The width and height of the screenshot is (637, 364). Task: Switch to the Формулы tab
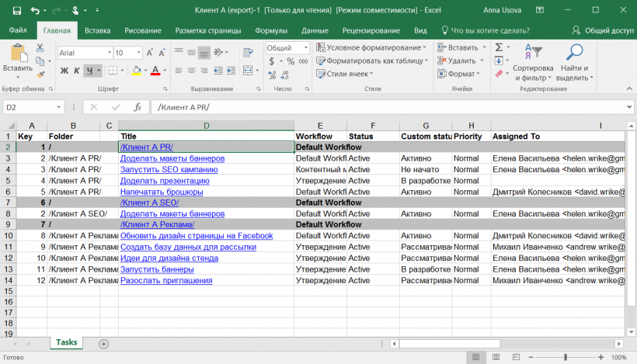click(x=271, y=30)
